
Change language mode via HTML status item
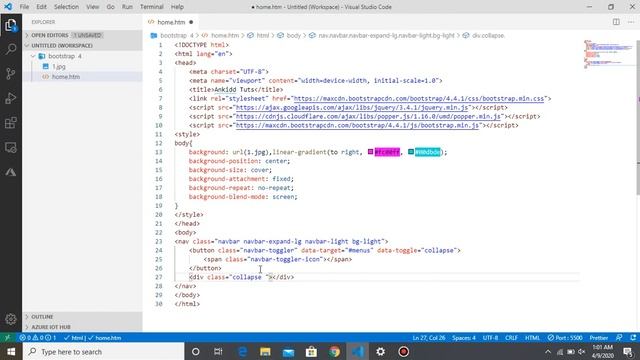(x=532, y=338)
